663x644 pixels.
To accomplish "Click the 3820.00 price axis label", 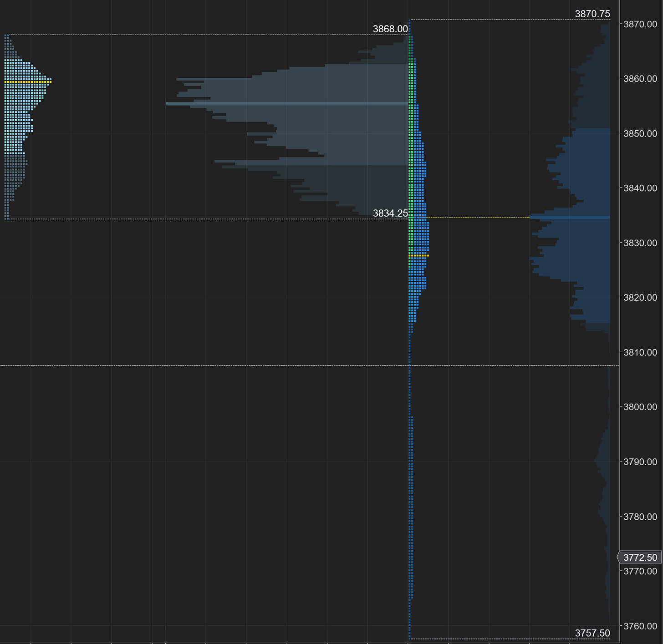I will pyautogui.click(x=640, y=298).
